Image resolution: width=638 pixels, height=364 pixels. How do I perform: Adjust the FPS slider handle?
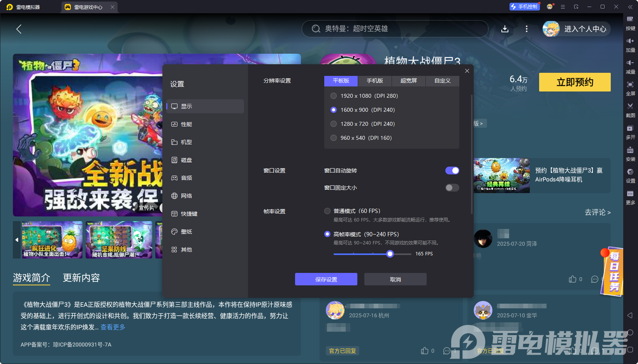coord(390,254)
